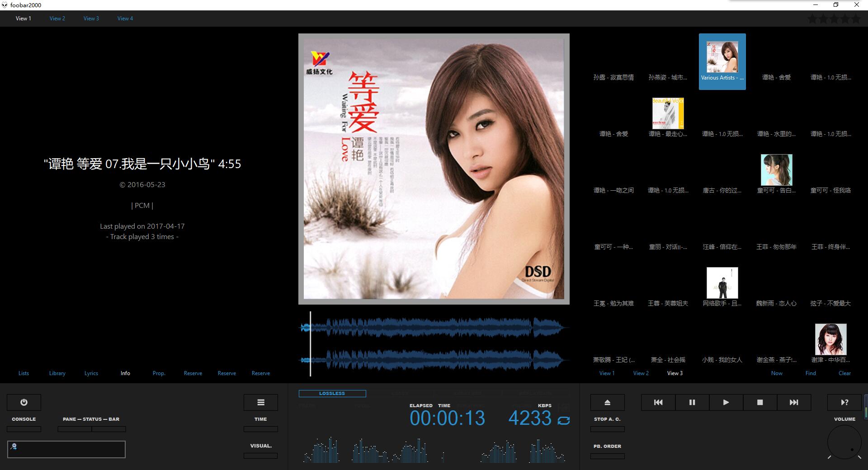Switch to the View 4 tab
This screenshot has height=470, width=868.
coord(125,19)
